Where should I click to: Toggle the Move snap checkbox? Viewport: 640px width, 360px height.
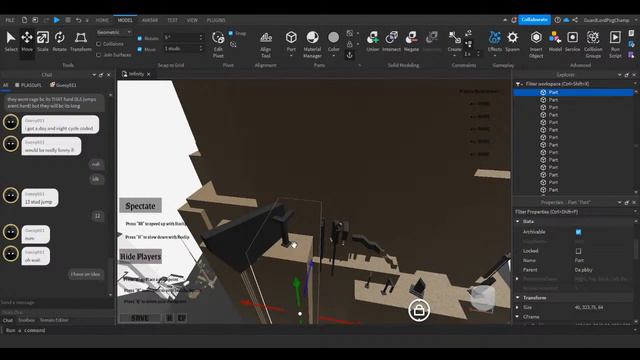pyautogui.click(x=140, y=49)
